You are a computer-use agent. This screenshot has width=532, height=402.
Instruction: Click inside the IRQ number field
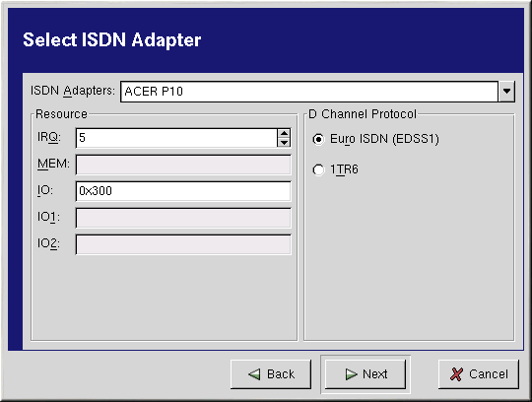[x=176, y=138]
